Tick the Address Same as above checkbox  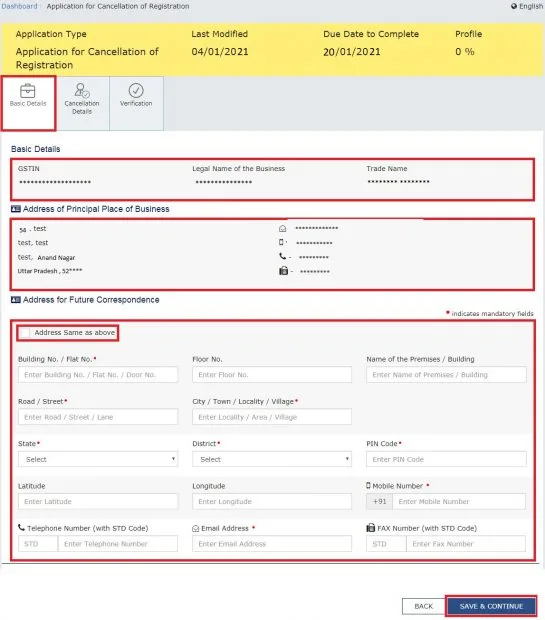25,333
